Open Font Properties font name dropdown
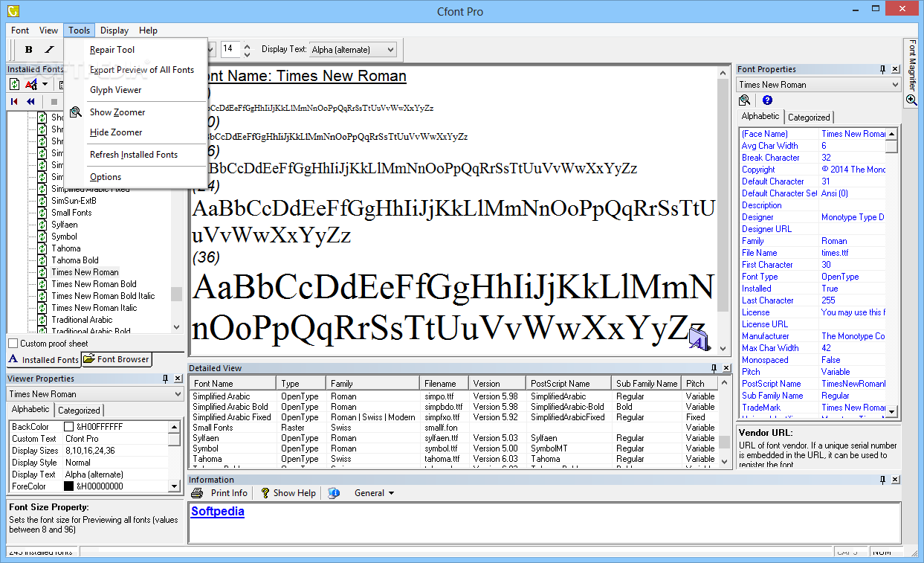Viewport: 924px width, 563px height. click(894, 85)
